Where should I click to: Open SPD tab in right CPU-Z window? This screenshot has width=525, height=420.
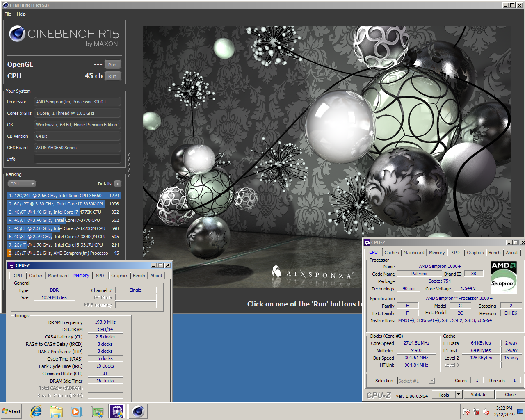point(456,253)
